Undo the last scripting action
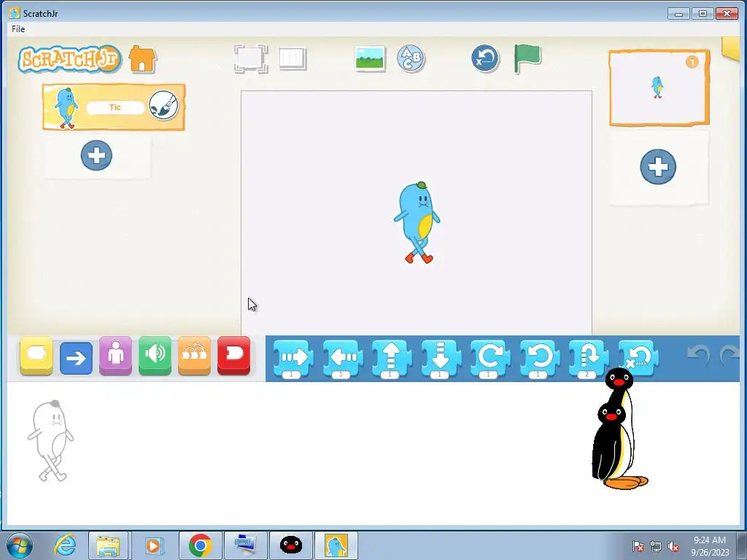The image size is (747, 560). coord(699,356)
